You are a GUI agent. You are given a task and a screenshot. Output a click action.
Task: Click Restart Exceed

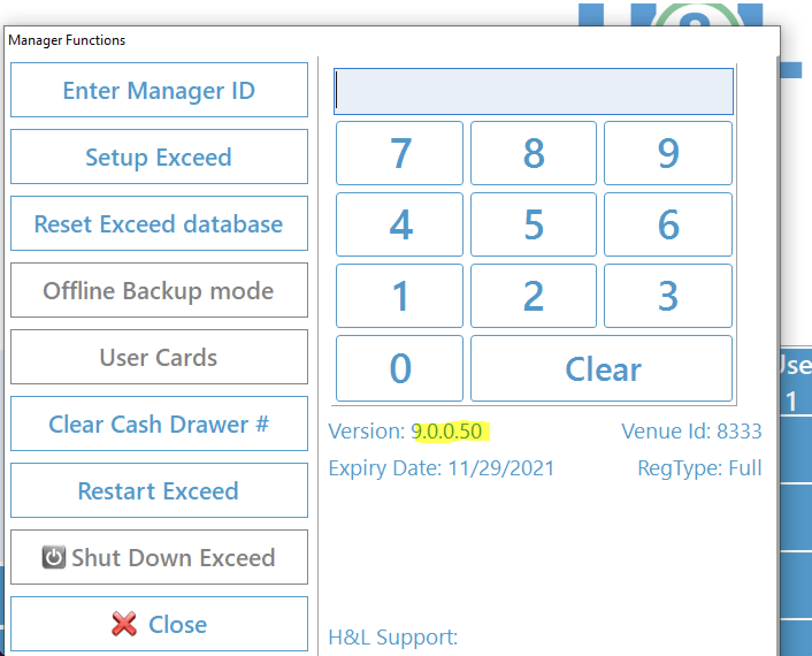(x=159, y=491)
